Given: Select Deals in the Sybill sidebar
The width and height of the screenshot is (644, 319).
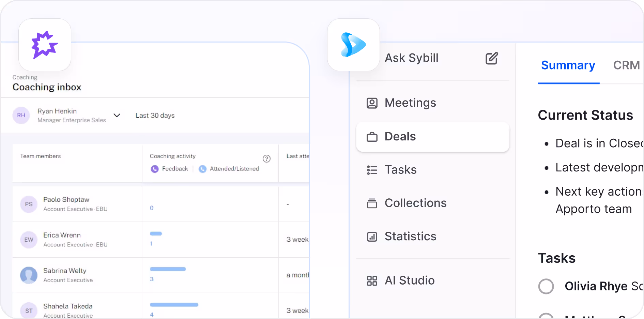Looking at the screenshot, I should (433, 137).
